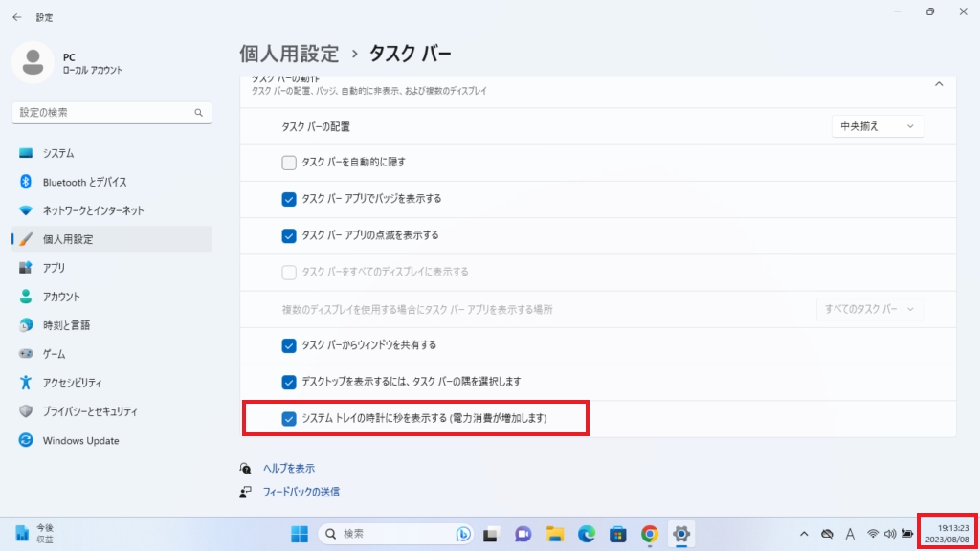
Task: Click the Bluetooth とデバイス sidebar item
Action: (84, 182)
